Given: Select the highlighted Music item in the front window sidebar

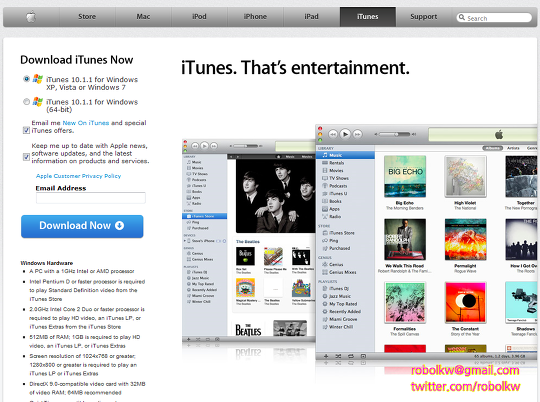Looking at the screenshot, I should pos(345,155).
